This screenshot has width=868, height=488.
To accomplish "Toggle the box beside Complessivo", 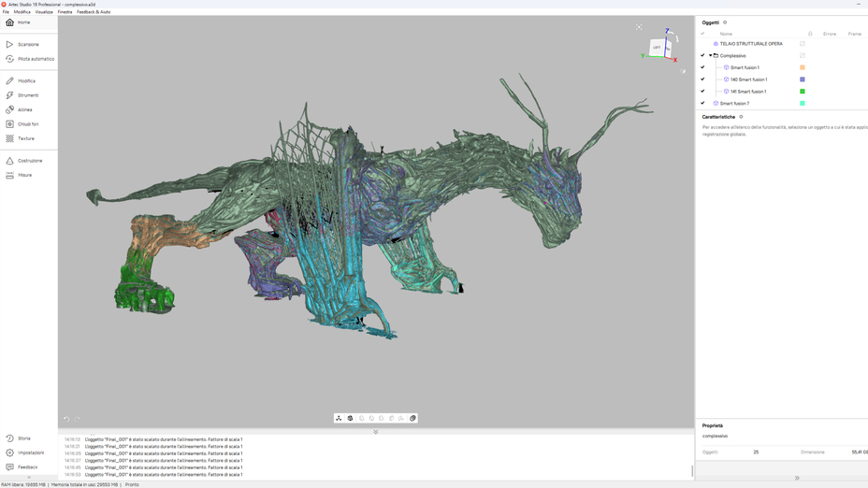I will click(803, 55).
